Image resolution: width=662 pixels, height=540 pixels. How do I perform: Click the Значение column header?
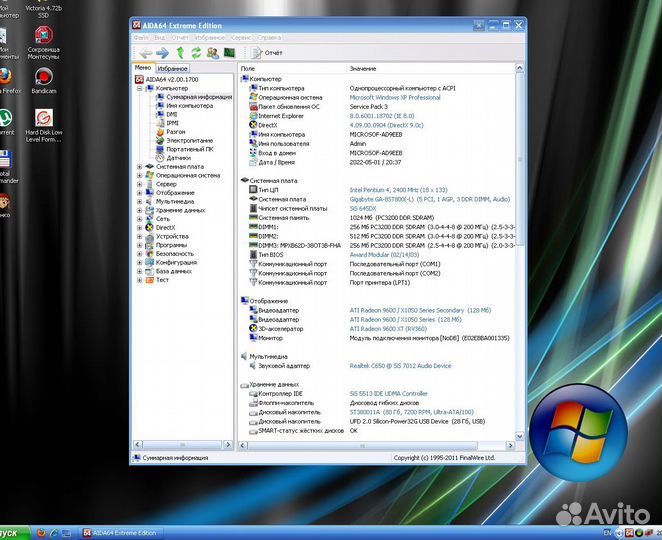[362, 68]
